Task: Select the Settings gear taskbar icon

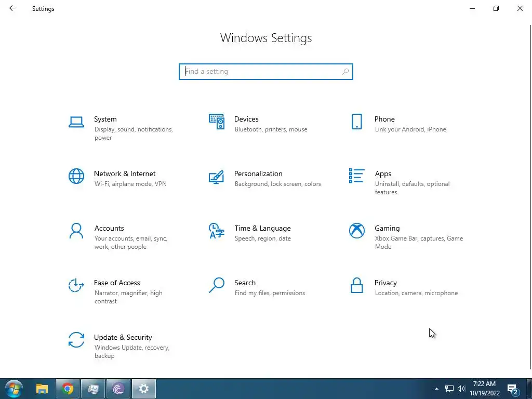Action: 144,389
